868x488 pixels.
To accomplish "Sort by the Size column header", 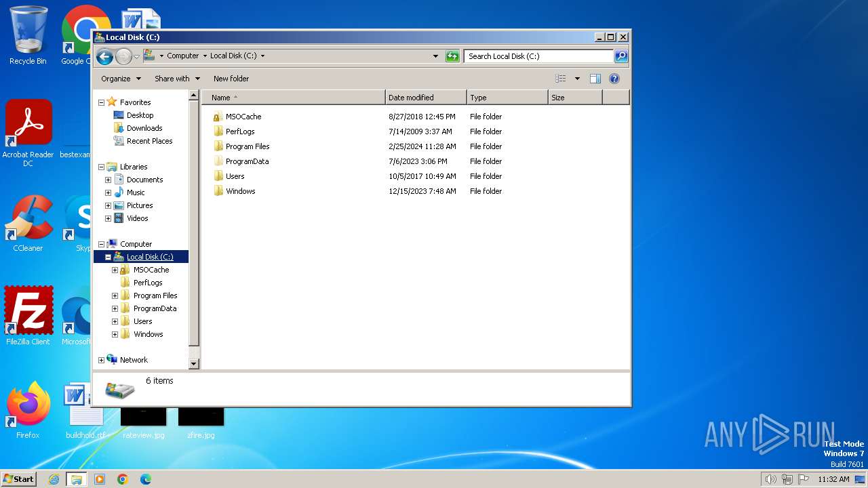I will 575,98.
